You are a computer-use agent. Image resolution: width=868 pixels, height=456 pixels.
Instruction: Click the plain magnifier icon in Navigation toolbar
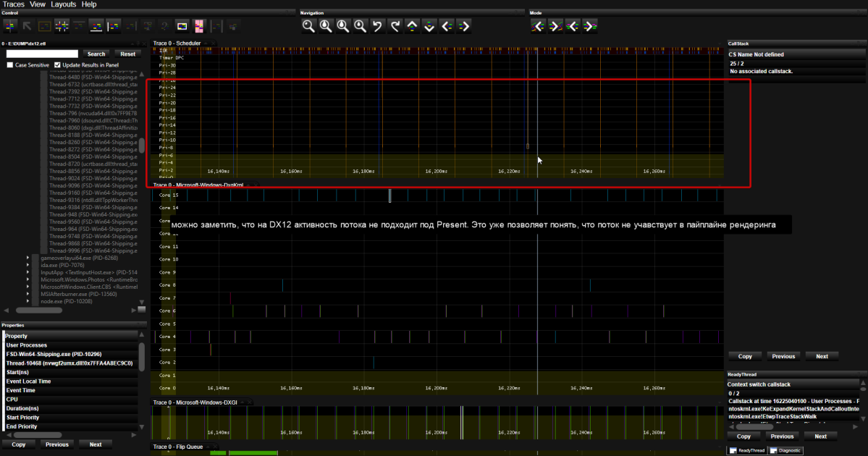tap(308, 26)
